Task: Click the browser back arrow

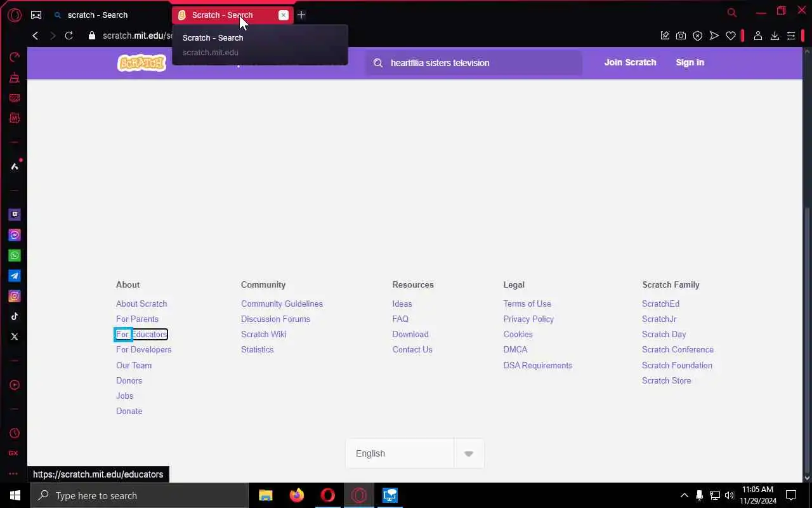Action: (36, 36)
